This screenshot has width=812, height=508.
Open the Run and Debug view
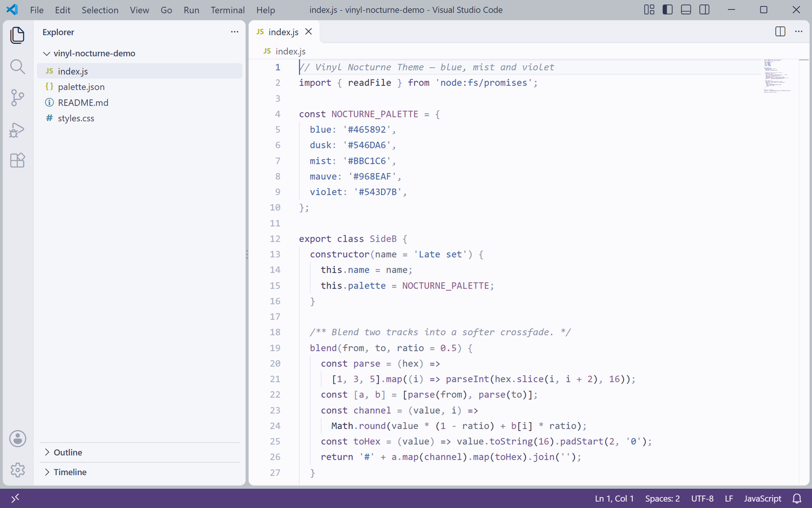point(17,130)
